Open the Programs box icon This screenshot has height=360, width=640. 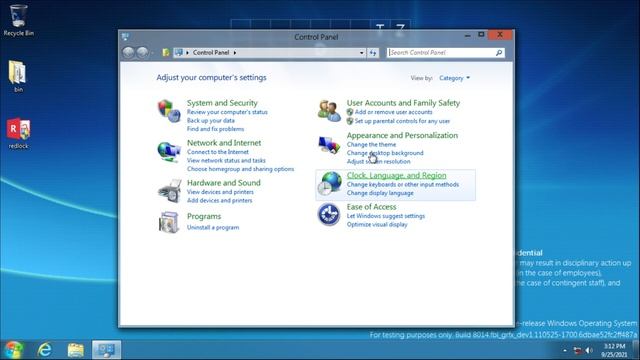[169, 222]
